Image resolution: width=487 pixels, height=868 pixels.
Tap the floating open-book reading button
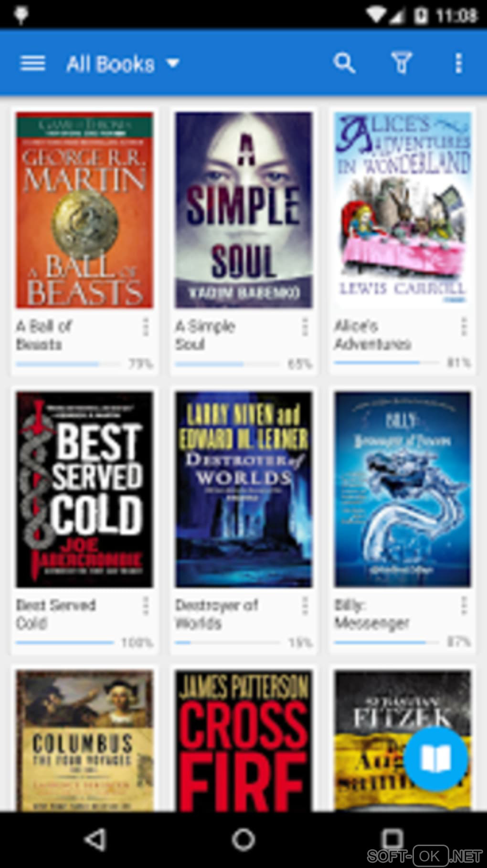point(435,758)
